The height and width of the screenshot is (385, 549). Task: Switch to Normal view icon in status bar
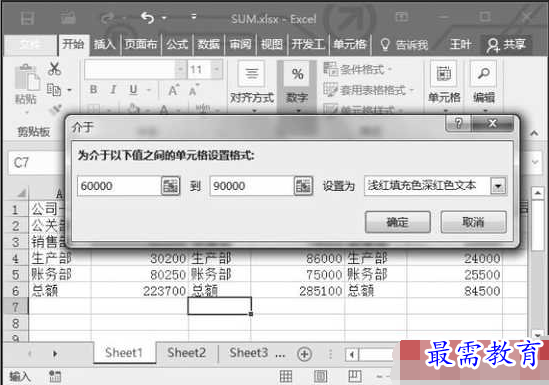pos(286,377)
